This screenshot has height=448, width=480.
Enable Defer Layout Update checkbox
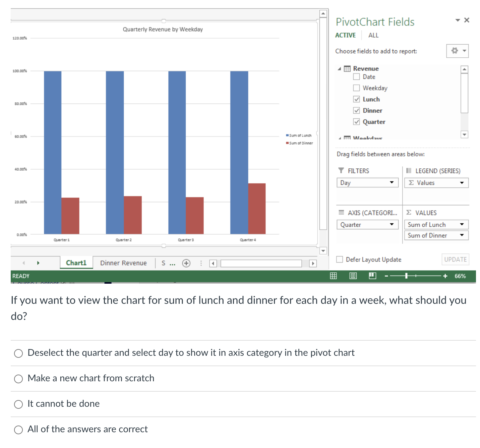(340, 259)
